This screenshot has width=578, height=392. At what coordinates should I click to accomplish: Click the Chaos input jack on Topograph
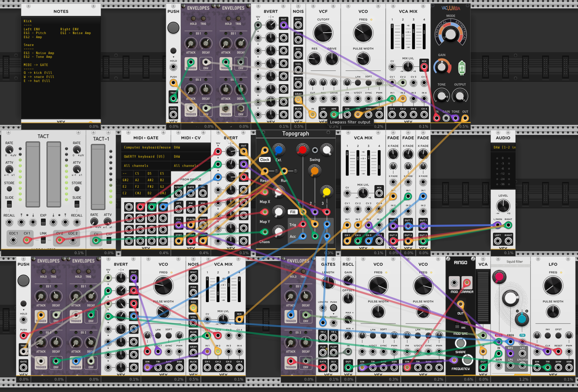click(x=264, y=232)
